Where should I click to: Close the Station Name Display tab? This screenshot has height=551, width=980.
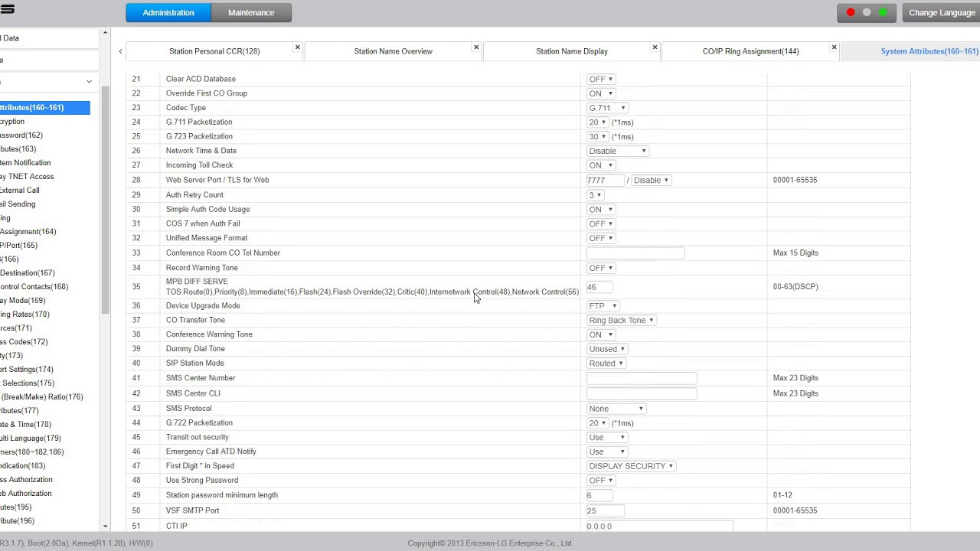[655, 47]
